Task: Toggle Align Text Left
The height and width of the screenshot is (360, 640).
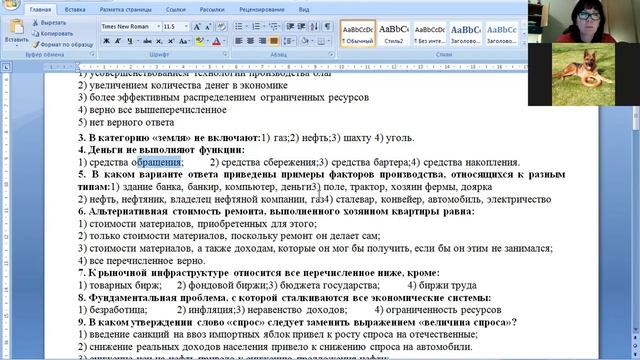Action: point(238,41)
